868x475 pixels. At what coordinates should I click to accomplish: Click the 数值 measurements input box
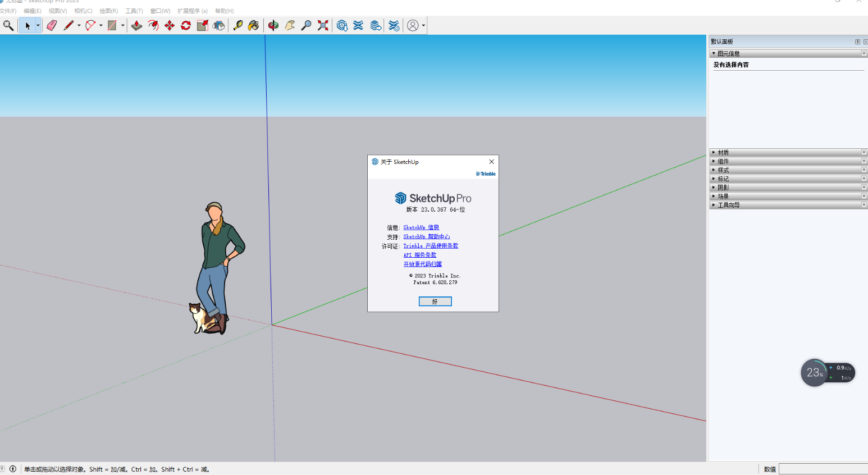click(823, 469)
